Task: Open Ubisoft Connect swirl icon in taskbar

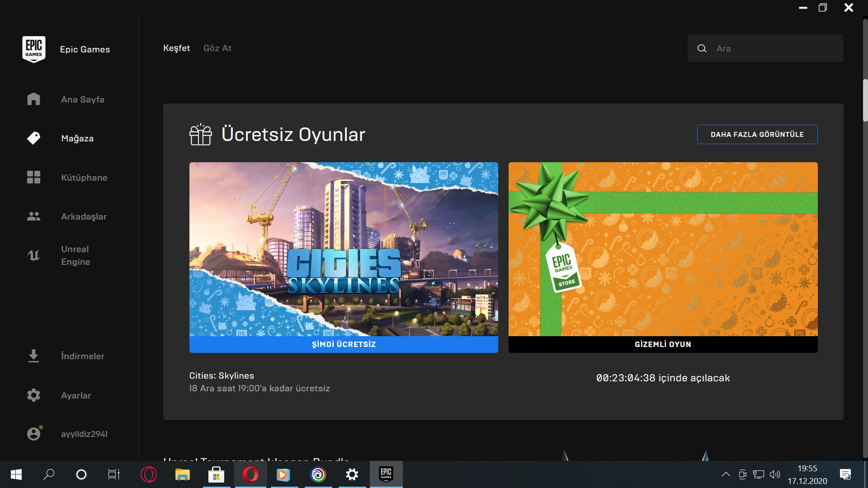Action: coord(318,474)
